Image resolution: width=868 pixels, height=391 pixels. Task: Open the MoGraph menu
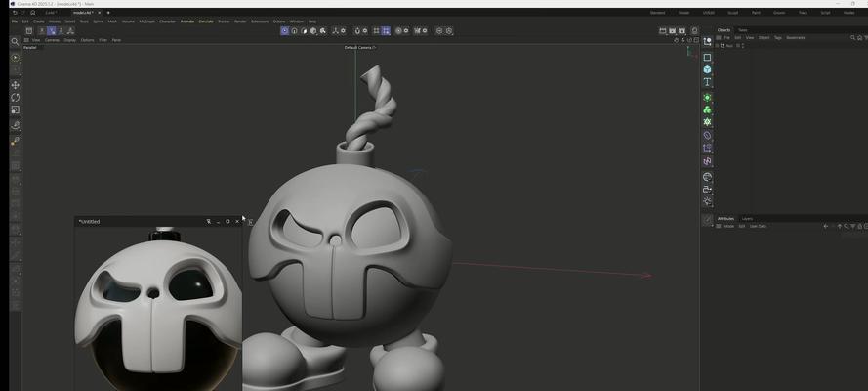coord(146,22)
